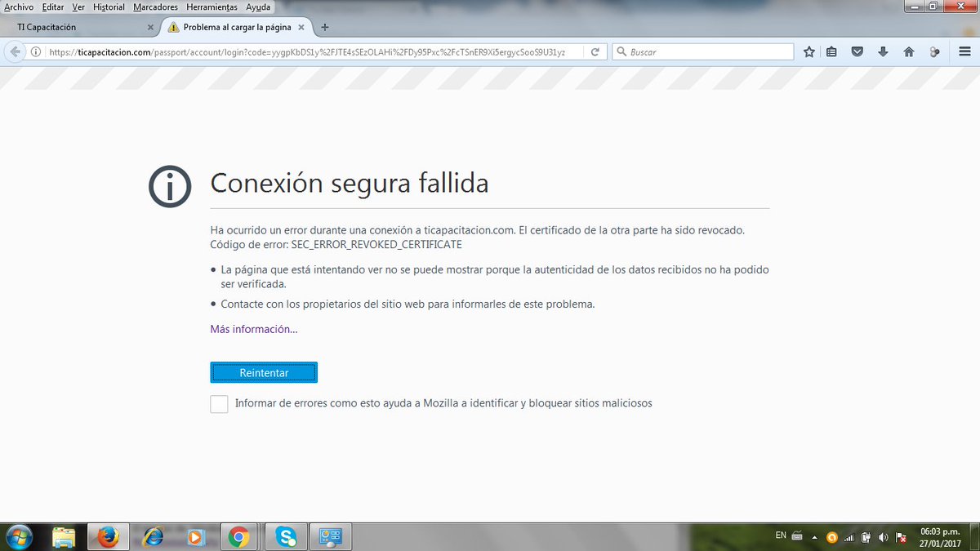Image resolution: width=980 pixels, height=551 pixels.
Task: Click the extension icon beside home
Action: pyautogui.click(x=934, y=51)
